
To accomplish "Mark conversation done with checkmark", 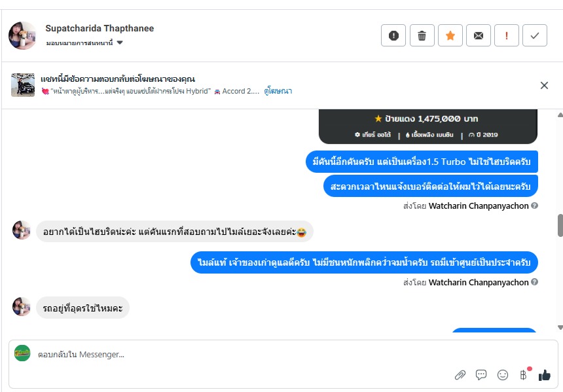I will click(x=535, y=35).
